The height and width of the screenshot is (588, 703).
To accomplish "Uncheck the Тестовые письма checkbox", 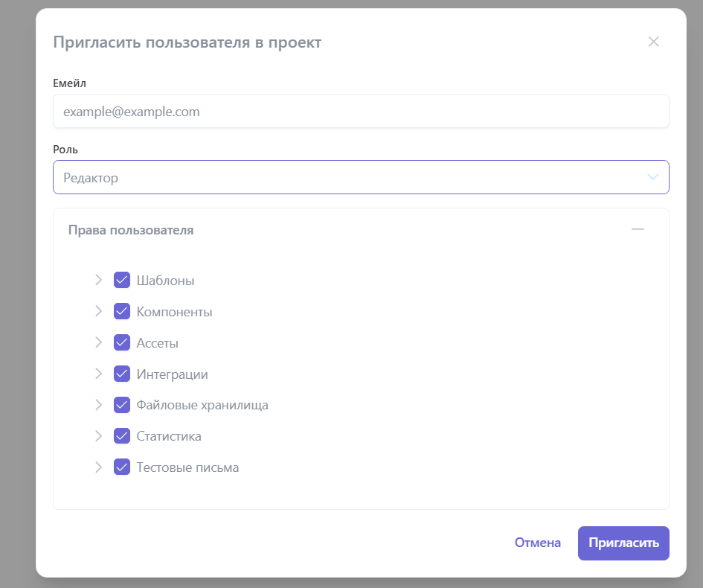I will point(122,467).
